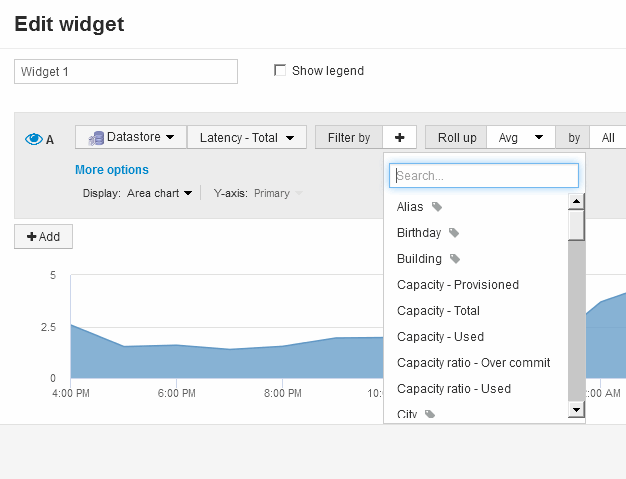626x479 pixels.
Task: Open the More options link
Action: (x=112, y=170)
